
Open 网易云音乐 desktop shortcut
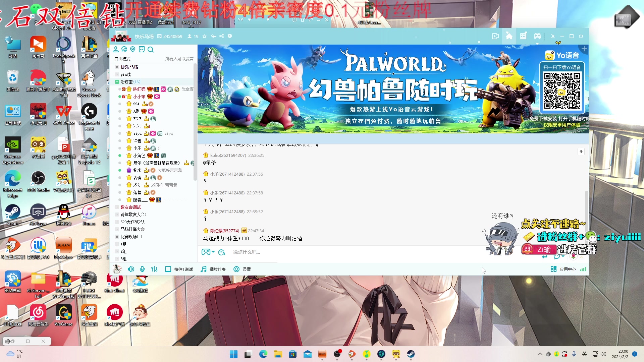click(38, 315)
